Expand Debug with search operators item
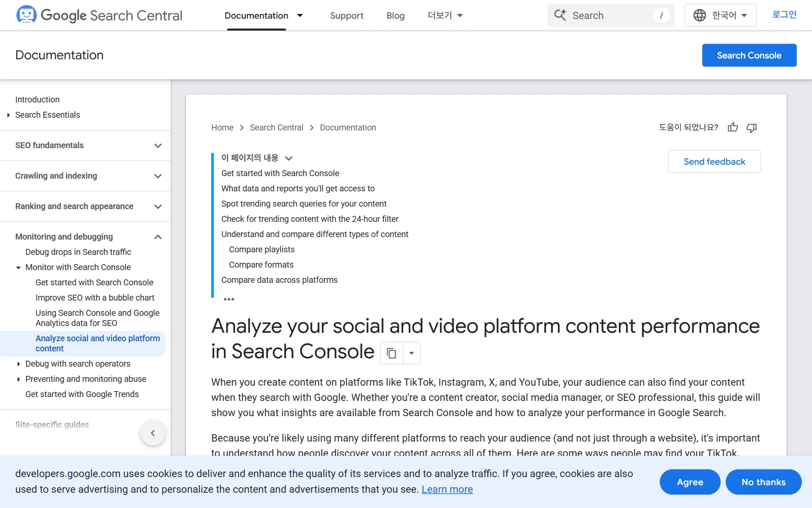812x508 pixels. pyautogui.click(x=18, y=364)
